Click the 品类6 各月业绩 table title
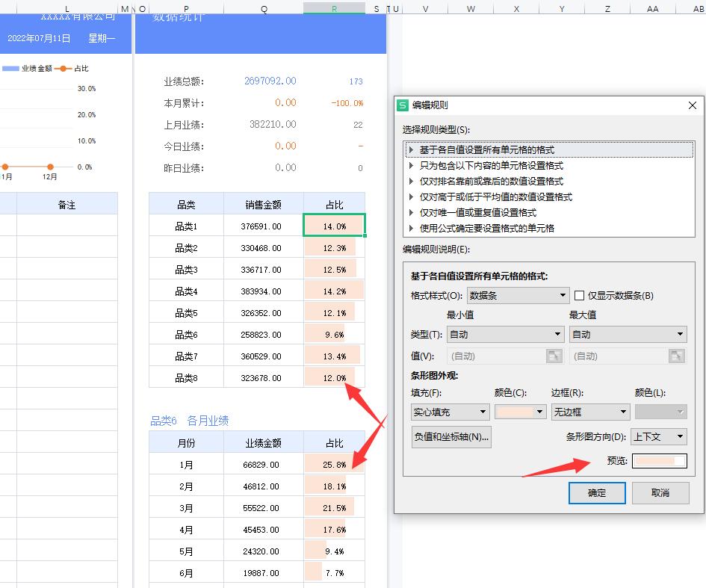The height and width of the screenshot is (588, 706). click(x=191, y=420)
